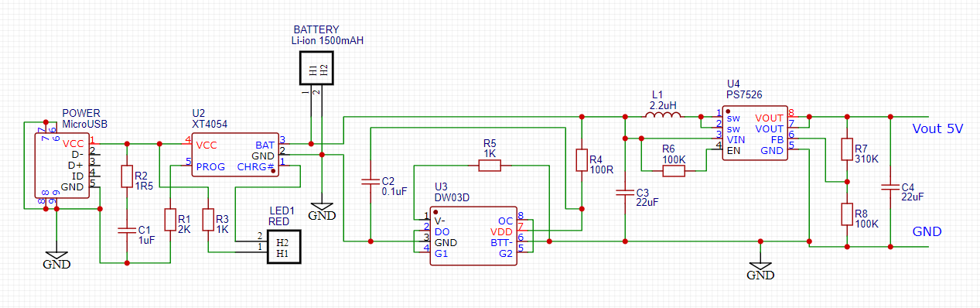
Task: Select resistor R4 100R
Action: point(582,160)
